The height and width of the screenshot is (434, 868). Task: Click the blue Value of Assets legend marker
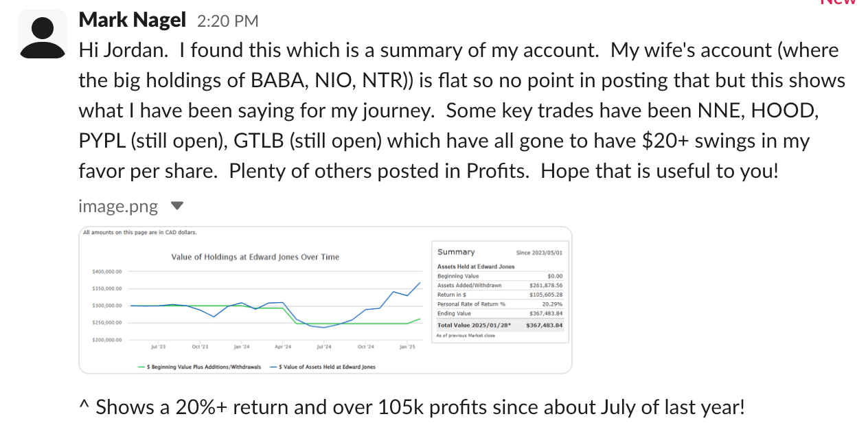tap(275, 367)
